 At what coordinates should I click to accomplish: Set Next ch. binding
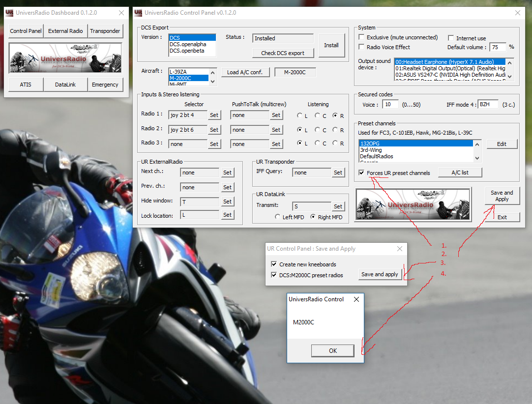227,173
